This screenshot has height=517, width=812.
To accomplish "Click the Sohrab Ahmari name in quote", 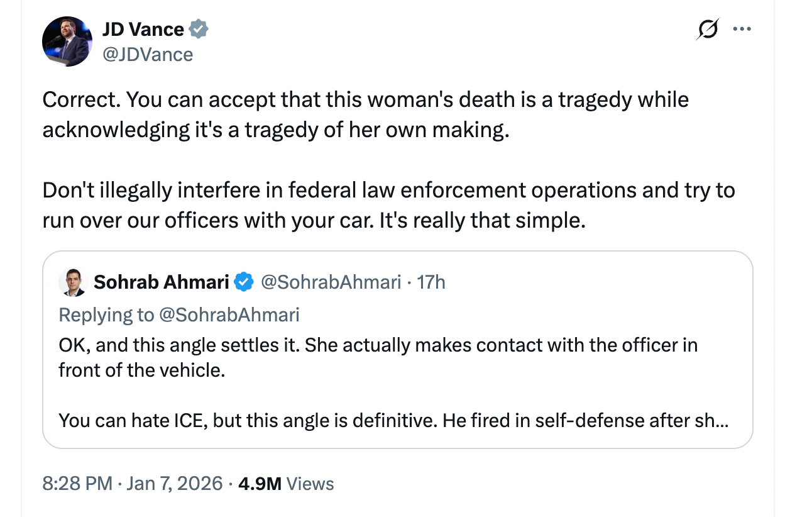I will click(161, 282).
